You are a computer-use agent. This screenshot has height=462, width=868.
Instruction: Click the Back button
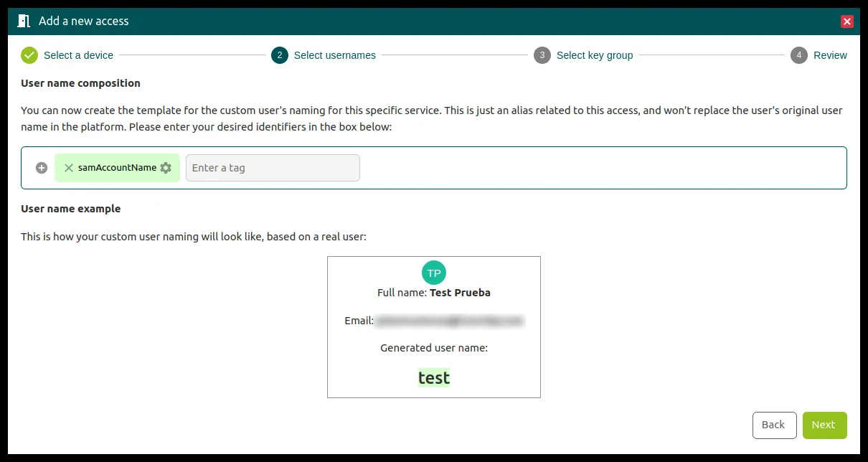[774, 425]
